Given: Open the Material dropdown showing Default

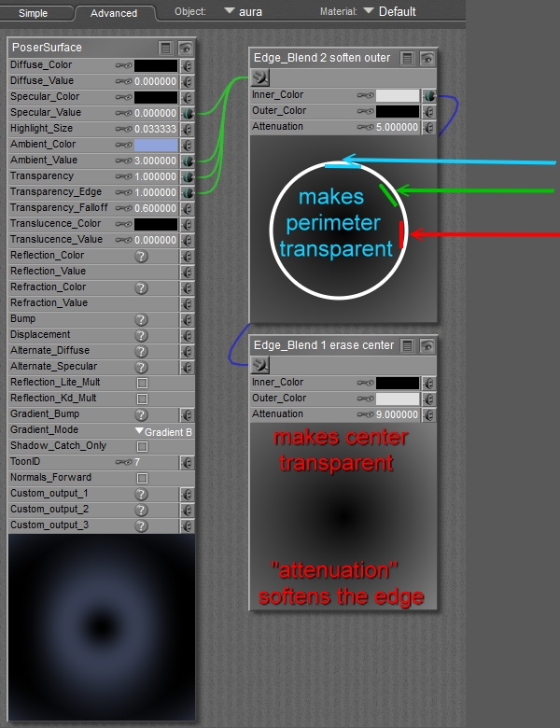Looking at the screenshot, I should point(389,11).
